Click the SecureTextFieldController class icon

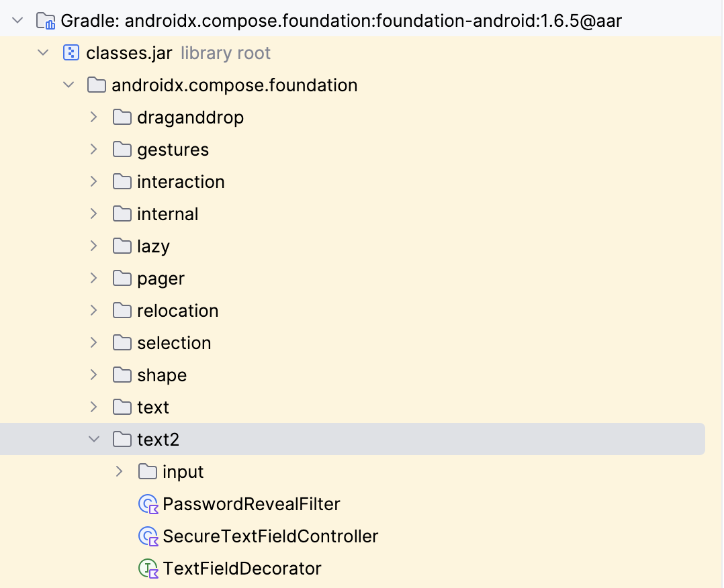coord(148,536)
